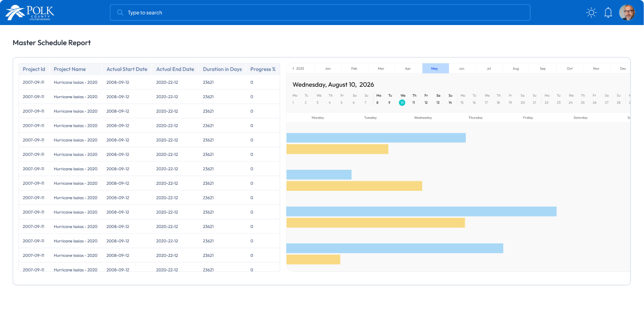The width and height of the screenshot is (644, 312).
Task: Go to previous year 2025 chevron
Action: [293, 69]
